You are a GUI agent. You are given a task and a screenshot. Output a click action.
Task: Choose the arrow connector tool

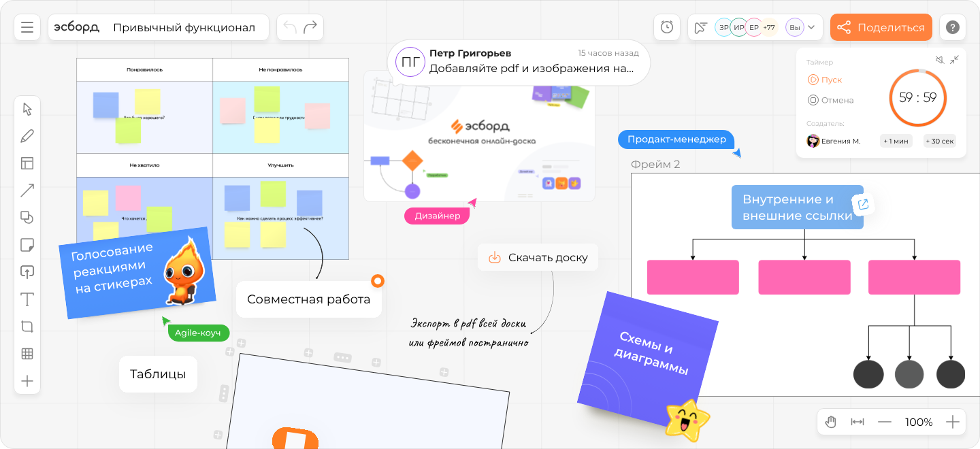[27, 190]
